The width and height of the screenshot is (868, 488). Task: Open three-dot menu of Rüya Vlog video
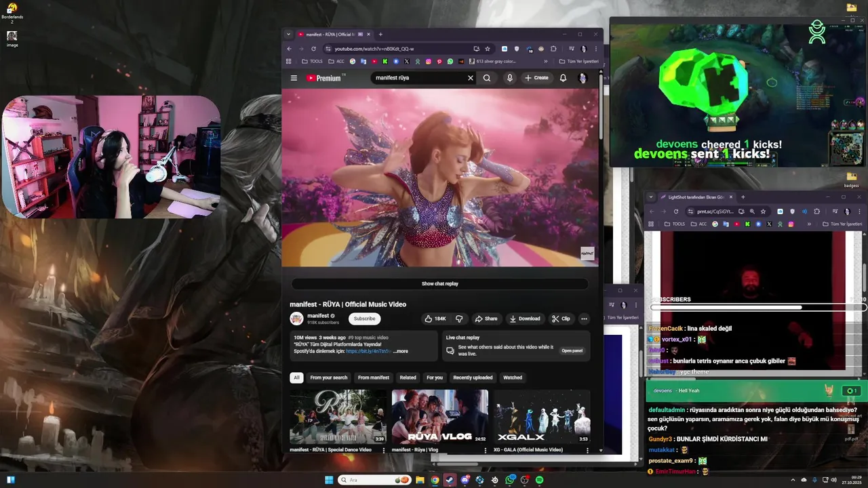[x=486, y=450]
